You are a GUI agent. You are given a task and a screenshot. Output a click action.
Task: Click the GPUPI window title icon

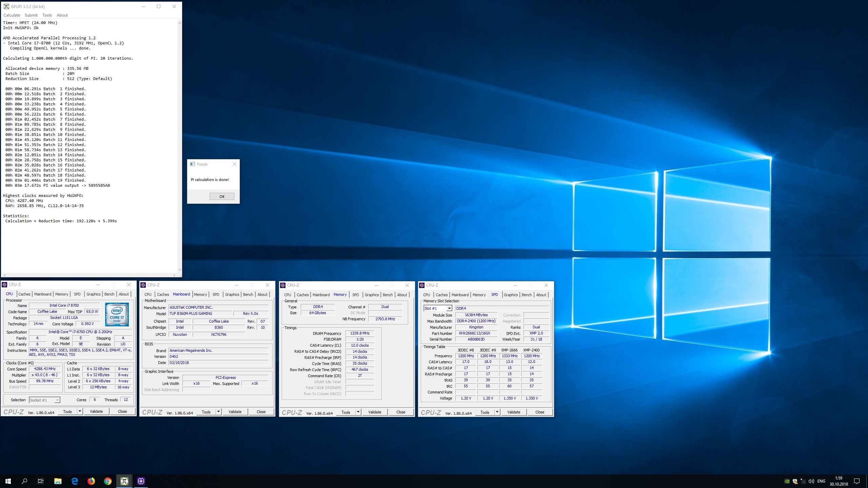tap(6, 6)
